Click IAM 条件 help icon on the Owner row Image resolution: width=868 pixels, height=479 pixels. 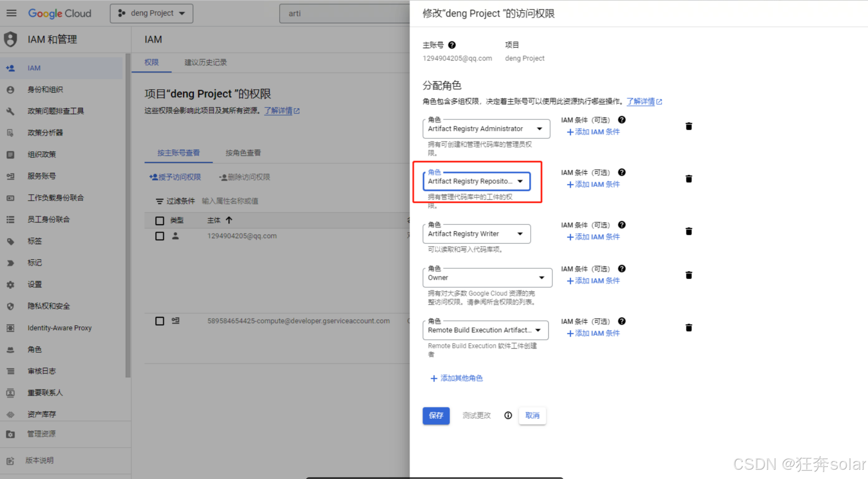[x=622, y=269]
